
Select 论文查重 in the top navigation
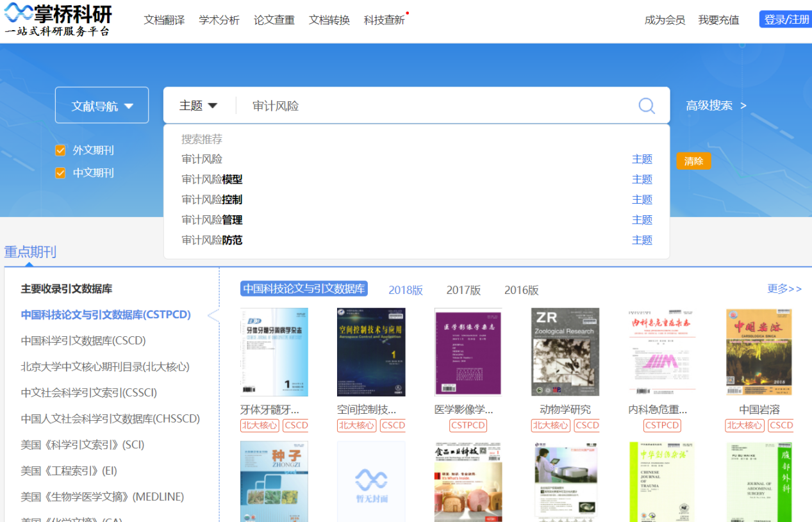(274, 20)
